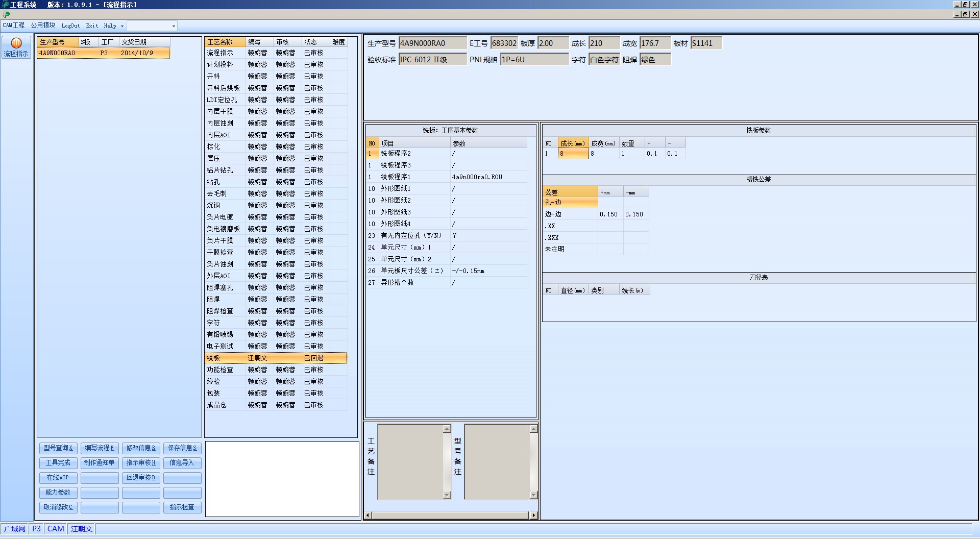The height and width of the screenshot is (539, 980).
Task: Click Exit in the menu bar
Action: [92, 26]
